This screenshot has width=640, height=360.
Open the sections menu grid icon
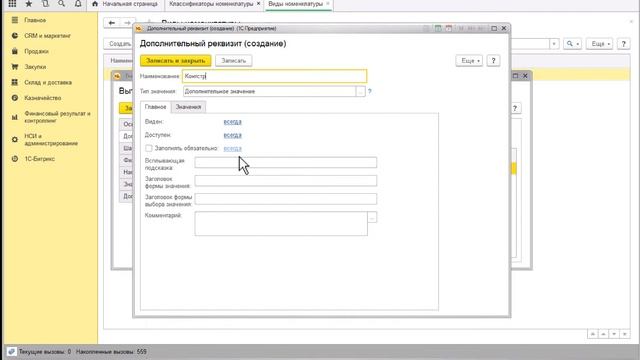[12, 4]
